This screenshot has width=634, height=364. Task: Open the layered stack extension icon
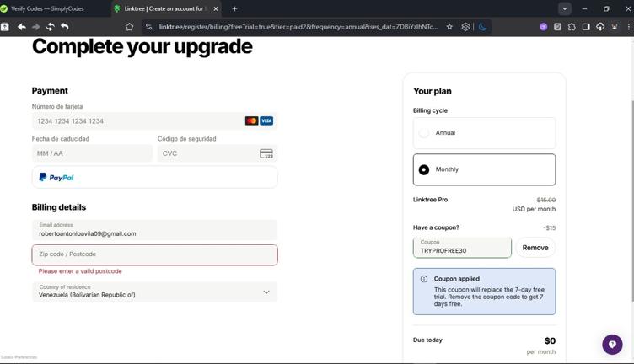[x=465, y=27]
